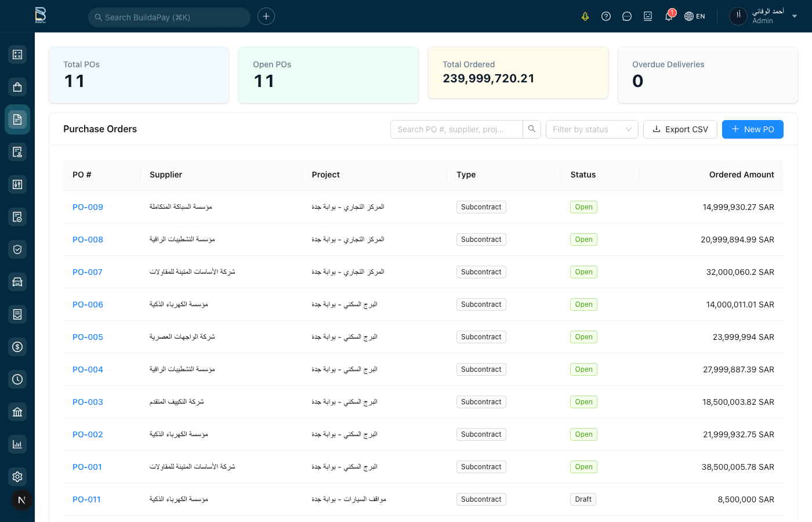The width and height of the screenshot is (812, 522).
Task: Select the vehicle/fleet icon in the sidebar
Action: [17, 281]
